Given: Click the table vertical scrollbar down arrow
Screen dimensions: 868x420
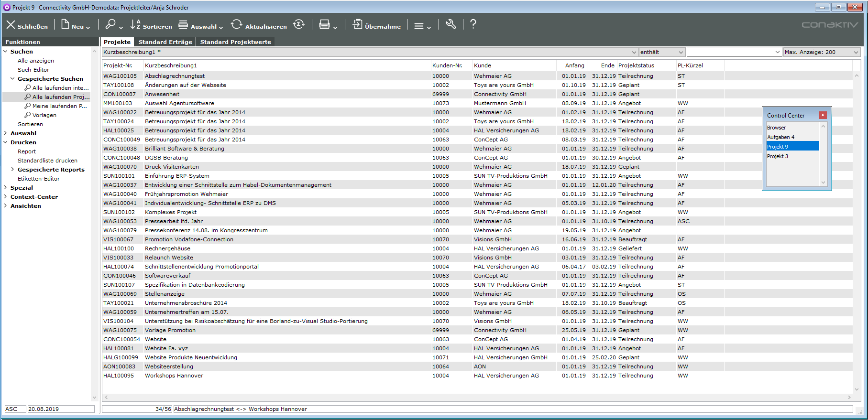Looking at the screenshot, I should [x=857, y=389].
